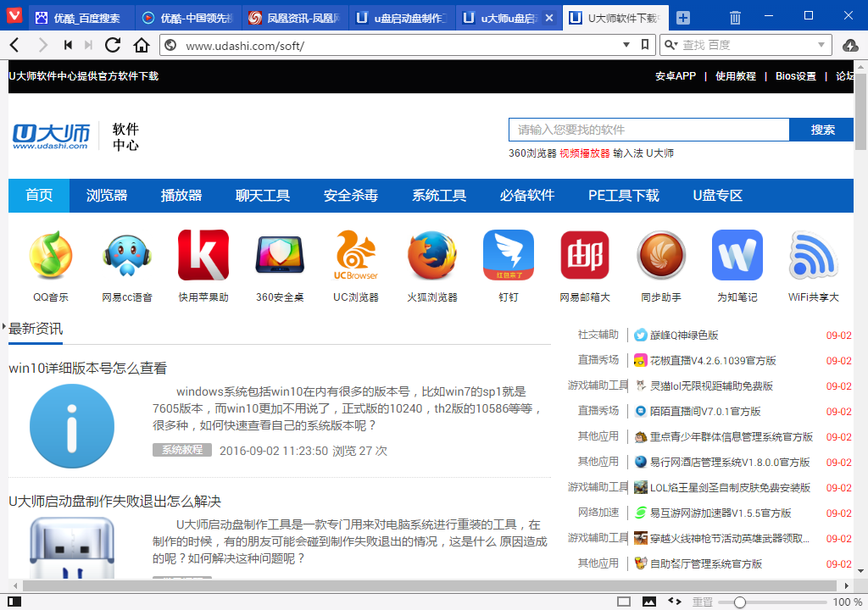Bookmark this page using address bar icon

[645, 45]
